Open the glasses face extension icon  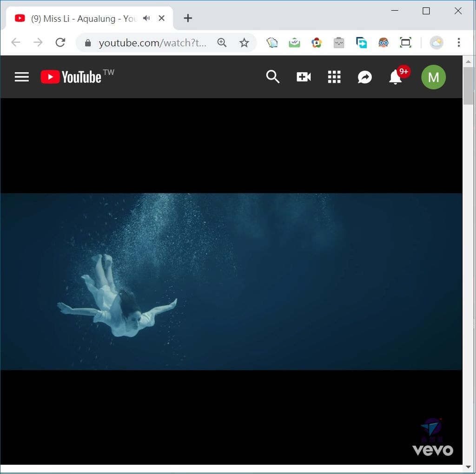[x=383, y=42]
